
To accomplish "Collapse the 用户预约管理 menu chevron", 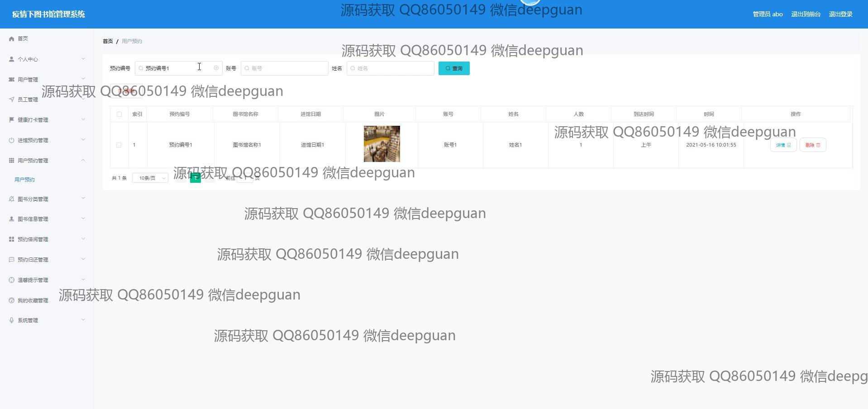I will tap(83, 160).
